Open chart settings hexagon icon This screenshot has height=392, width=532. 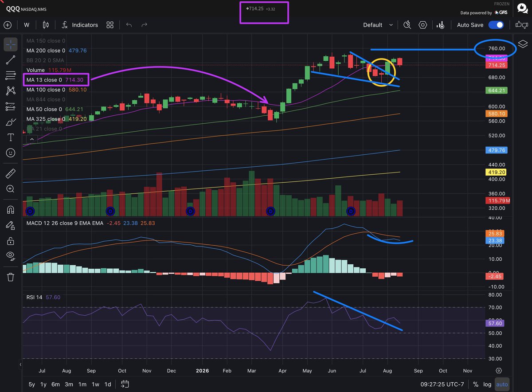tap(423, 25)
